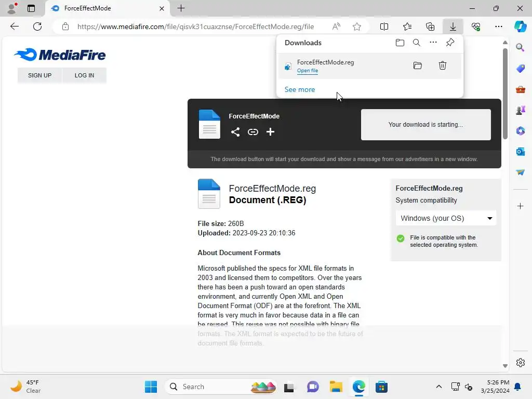The width and height of the screenshot is (532, 399).
Task: Click the plus icon beside the link icon
Action: [270, 132]
